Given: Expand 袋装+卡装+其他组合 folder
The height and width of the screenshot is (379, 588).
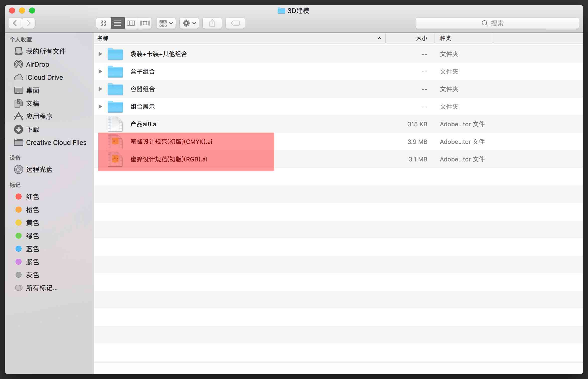Looking at the screenshot, I should (101, 54).
